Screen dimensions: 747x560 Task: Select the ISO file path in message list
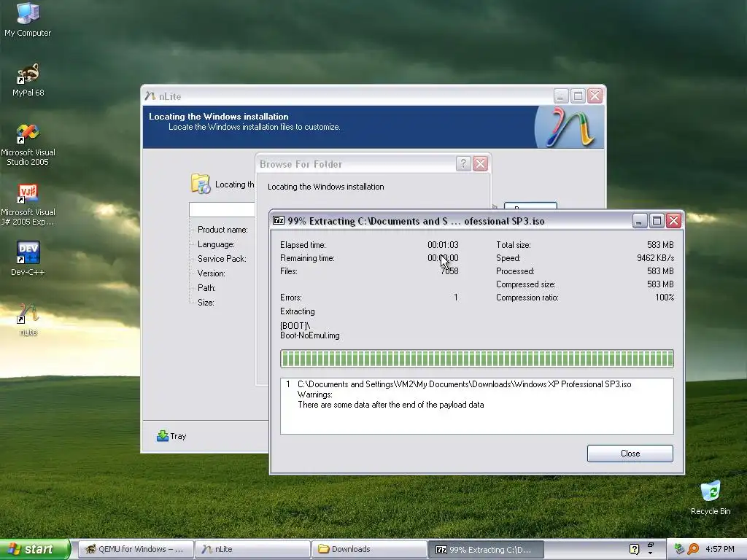coord(464,384)
